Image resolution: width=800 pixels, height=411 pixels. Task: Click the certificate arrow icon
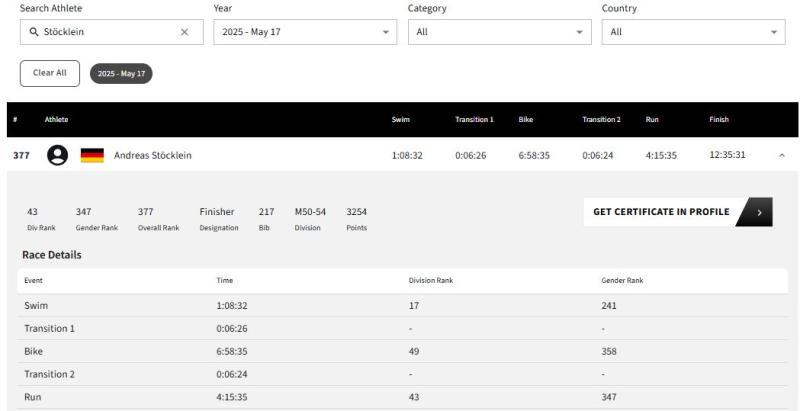tap(759, 213)
